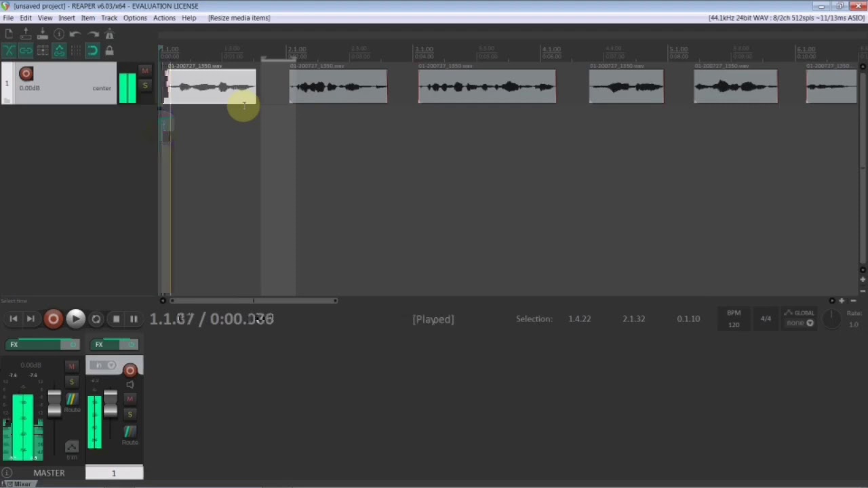This screenshot has height=488, width=868.
Task: Click the Undo arrow icon
Action: (75, 34)
